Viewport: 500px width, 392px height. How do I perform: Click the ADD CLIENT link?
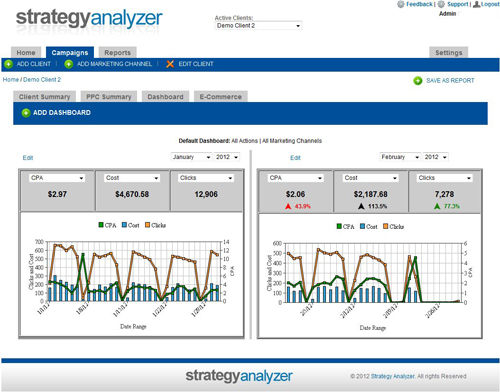click(x=34, y=64)
